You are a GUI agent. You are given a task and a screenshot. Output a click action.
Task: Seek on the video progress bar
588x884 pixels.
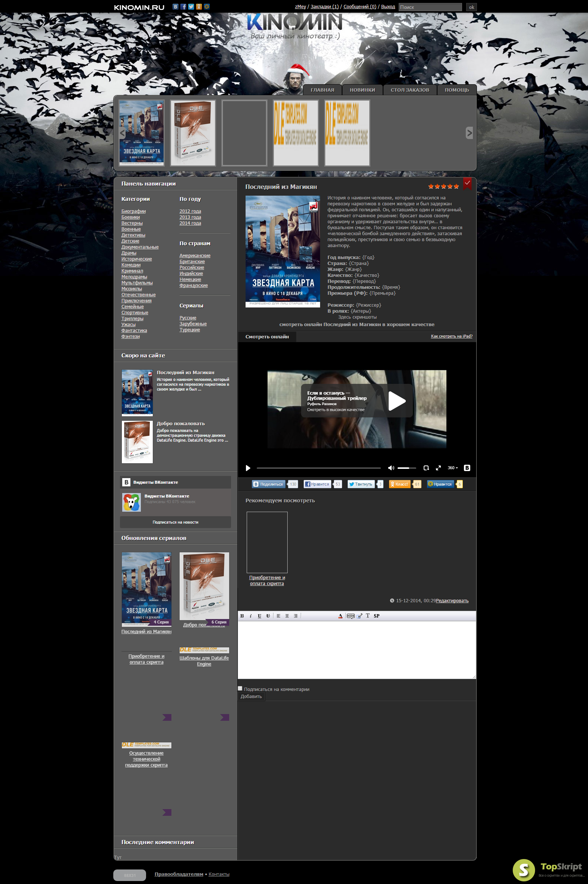(318, 468)
